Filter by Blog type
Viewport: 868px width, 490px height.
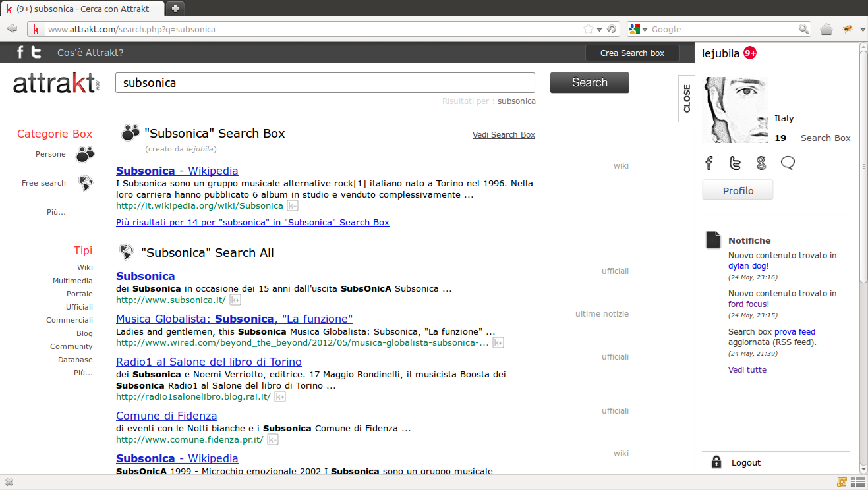coord(84,333)
